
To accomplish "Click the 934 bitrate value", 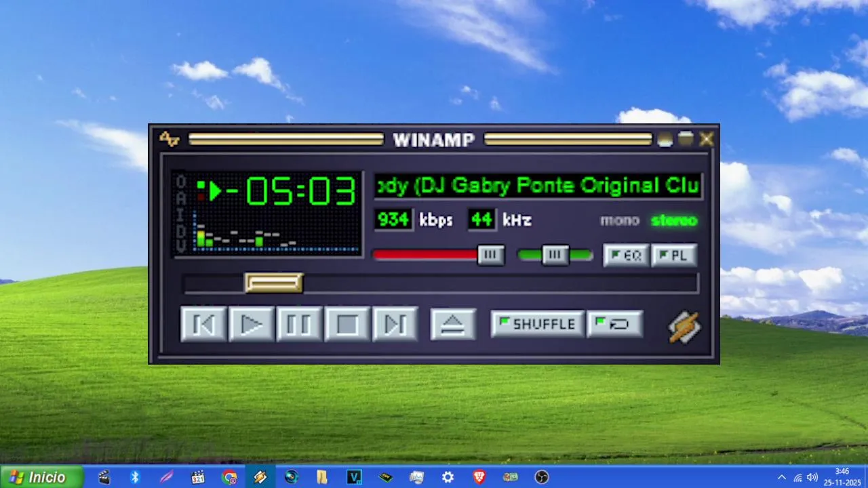I will coord(393,220).
